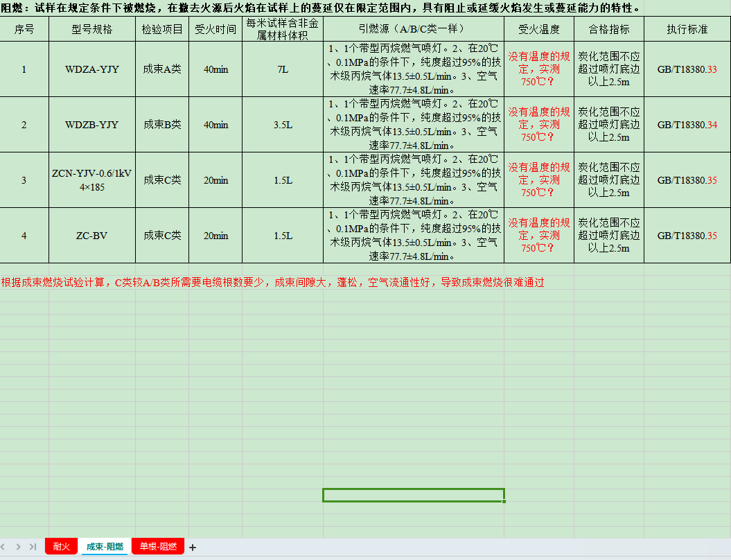Screen dimensions: 731x560
Task: Select the GB/T18380.33 standard cell
Action: [687, 69]
